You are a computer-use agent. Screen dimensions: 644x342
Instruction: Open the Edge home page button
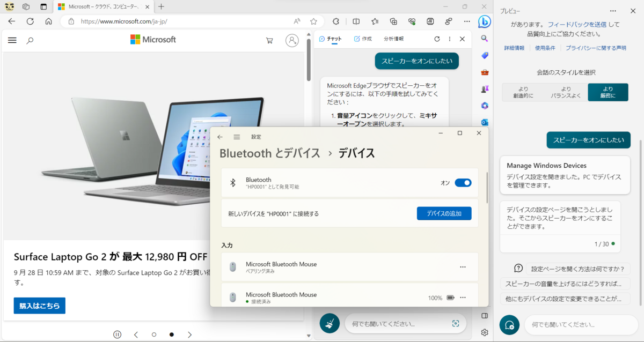pos(48,21)
